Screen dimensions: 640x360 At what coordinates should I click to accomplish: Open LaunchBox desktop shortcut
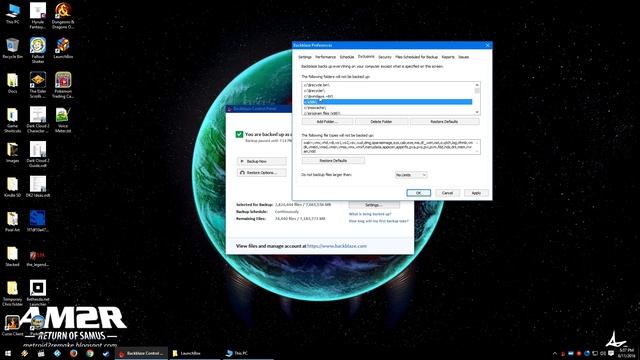(x=63, y=49)
